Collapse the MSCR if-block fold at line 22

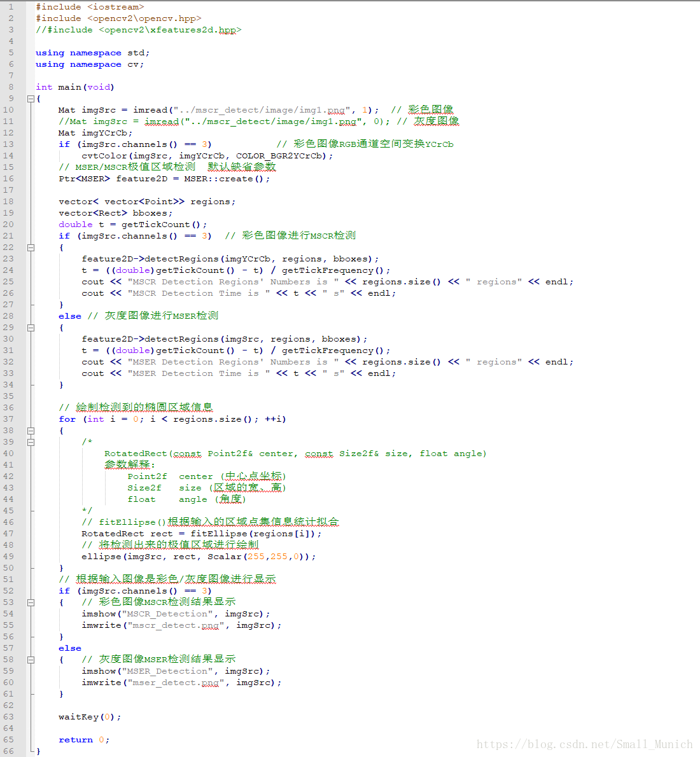coord(31,247)
